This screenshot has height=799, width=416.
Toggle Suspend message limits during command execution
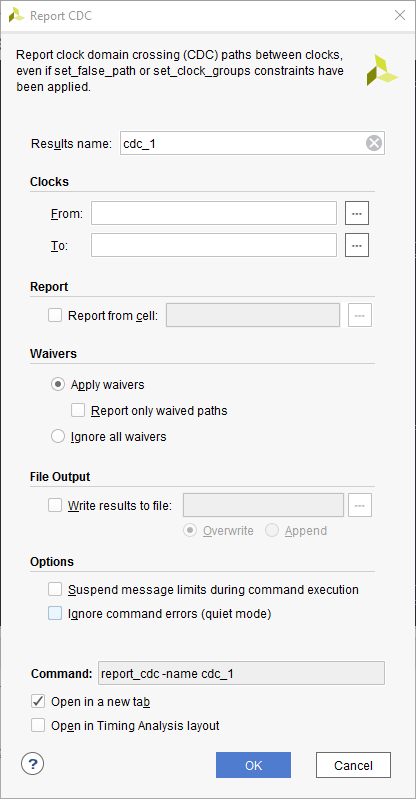point(55,590)
